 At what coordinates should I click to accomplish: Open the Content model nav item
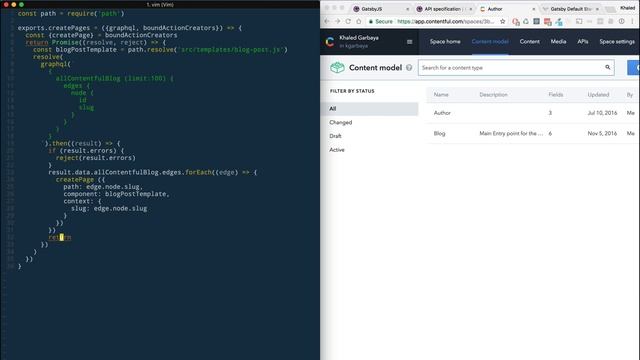(x=490, y=42)
